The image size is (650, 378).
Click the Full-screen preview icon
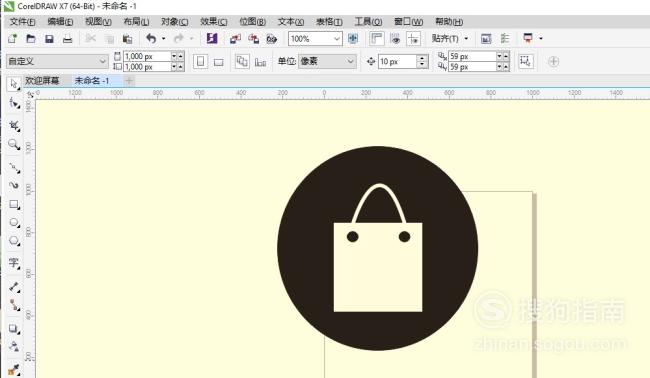pos(353,39)
